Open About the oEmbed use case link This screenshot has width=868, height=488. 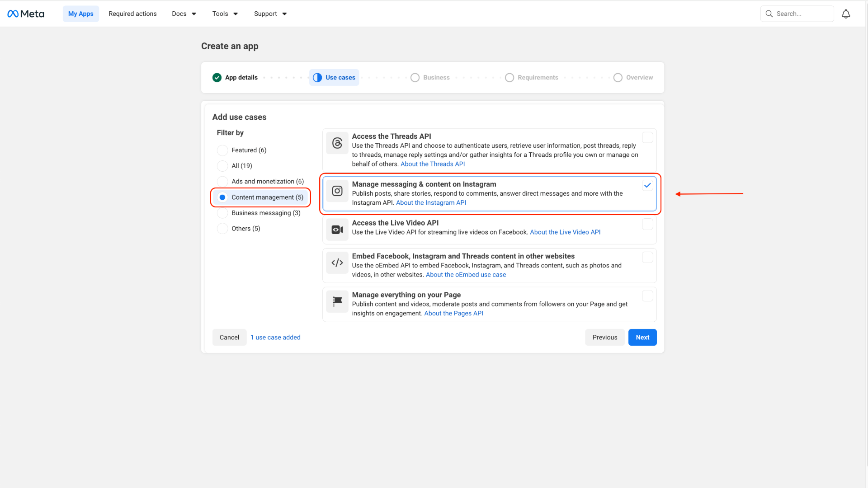[x=466, y=275]
